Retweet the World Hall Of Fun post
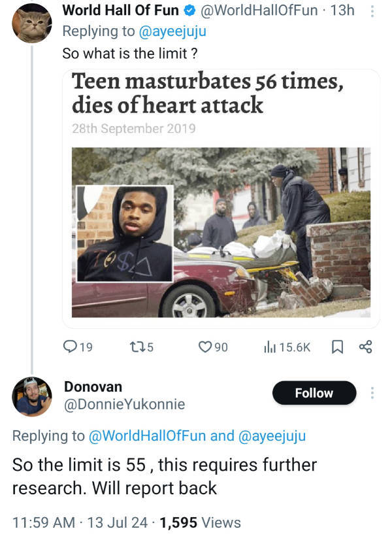The height and width of the screenshot is (544, 392). pos(135,347)
